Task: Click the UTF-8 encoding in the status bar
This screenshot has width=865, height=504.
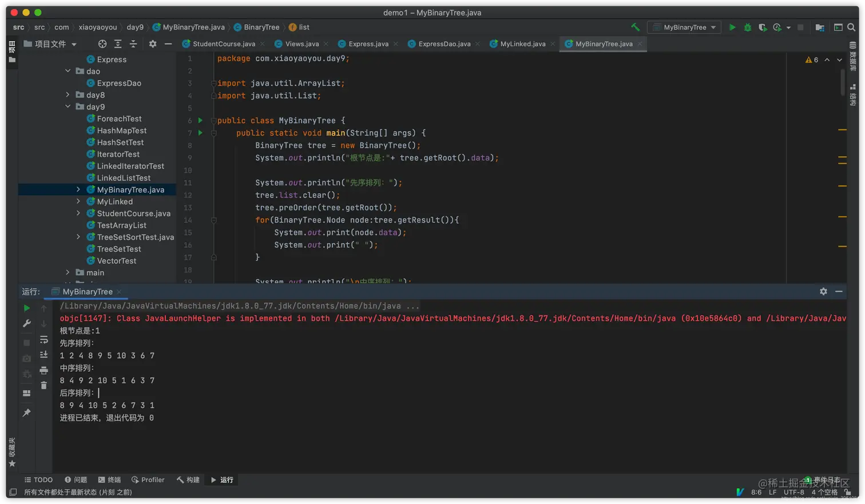Action: click(793, 492)
